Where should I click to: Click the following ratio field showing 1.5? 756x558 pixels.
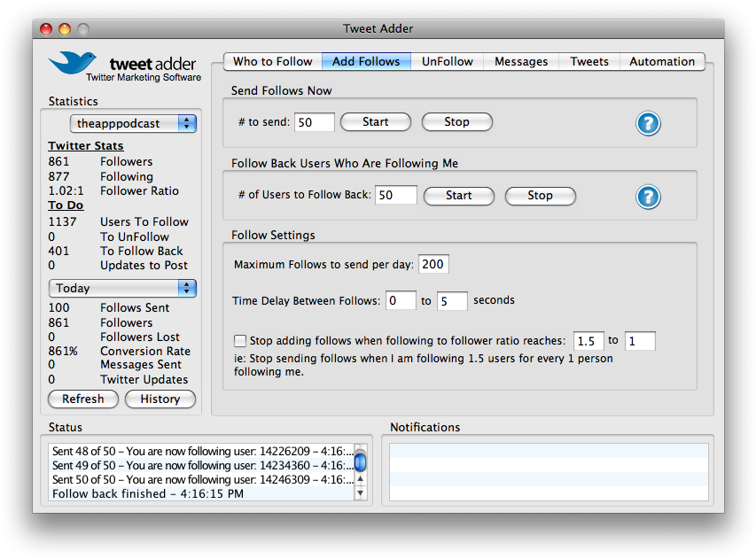tap(588, 341)
